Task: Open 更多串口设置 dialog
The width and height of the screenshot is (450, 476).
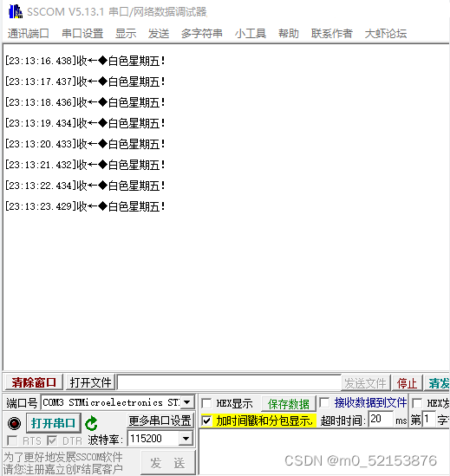Action: pos(160,421)
